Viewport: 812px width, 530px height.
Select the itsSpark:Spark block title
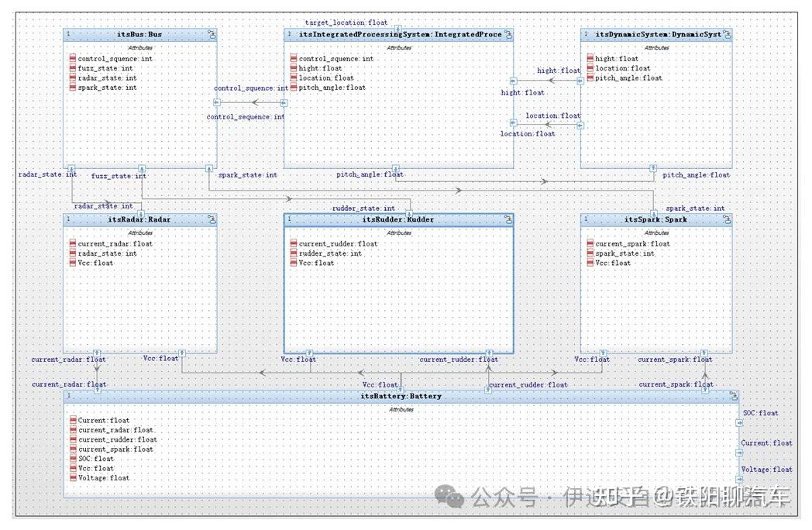(x=655, y=219)
